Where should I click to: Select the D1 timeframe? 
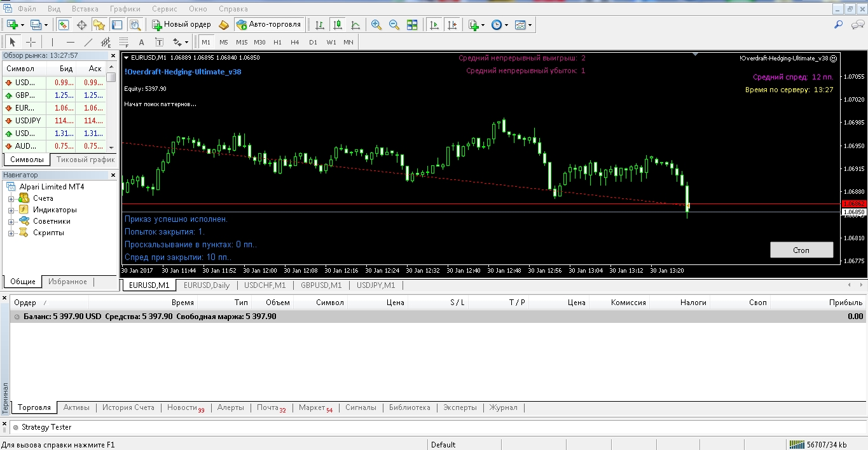pyautogui.click(x=313, y=42)
